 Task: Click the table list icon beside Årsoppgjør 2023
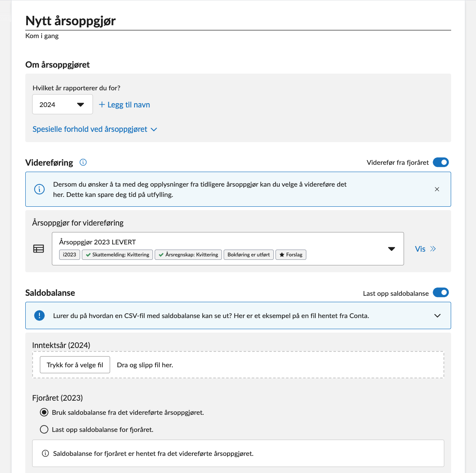[39, 249]
